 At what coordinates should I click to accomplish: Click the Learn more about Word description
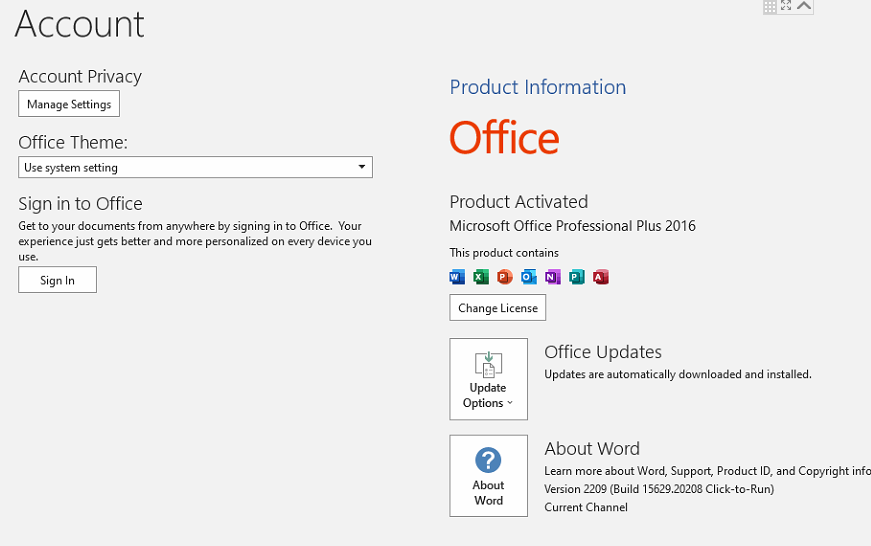[x=708, y=471]
